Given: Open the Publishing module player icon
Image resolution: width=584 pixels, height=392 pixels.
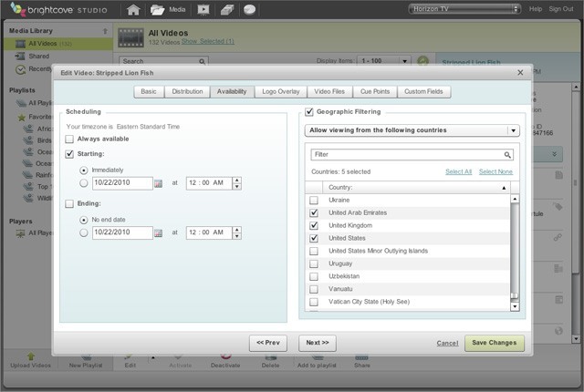Looking at the screenshot, I should (x=203, y=10).
